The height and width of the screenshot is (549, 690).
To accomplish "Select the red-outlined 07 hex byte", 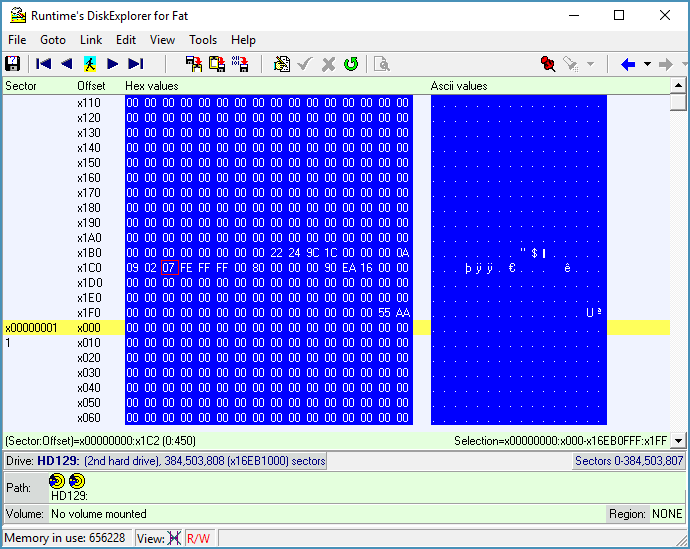I will pos(170,268).
